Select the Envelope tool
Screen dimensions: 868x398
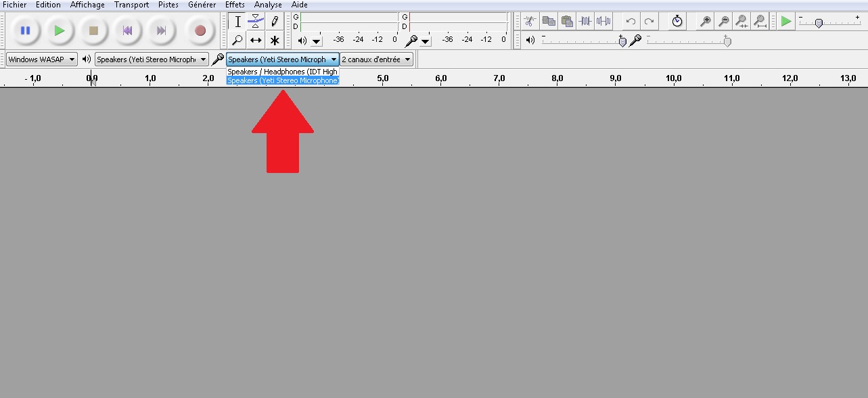[x=256, y=22]
